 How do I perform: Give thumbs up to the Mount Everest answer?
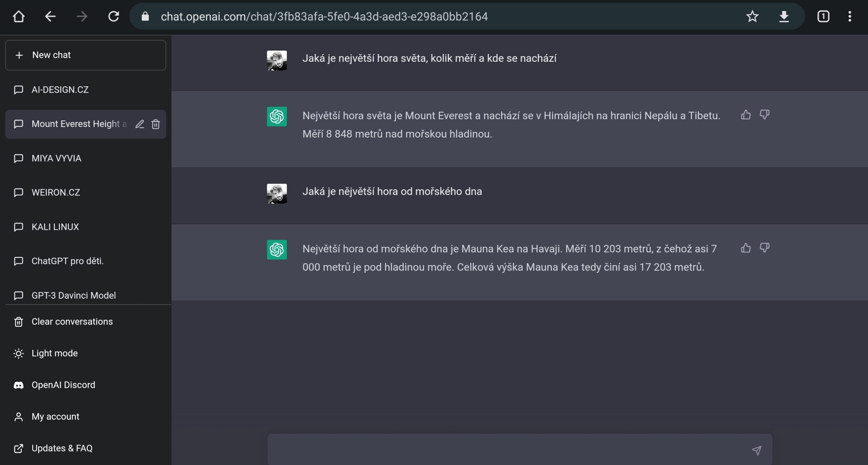(746, 115)
